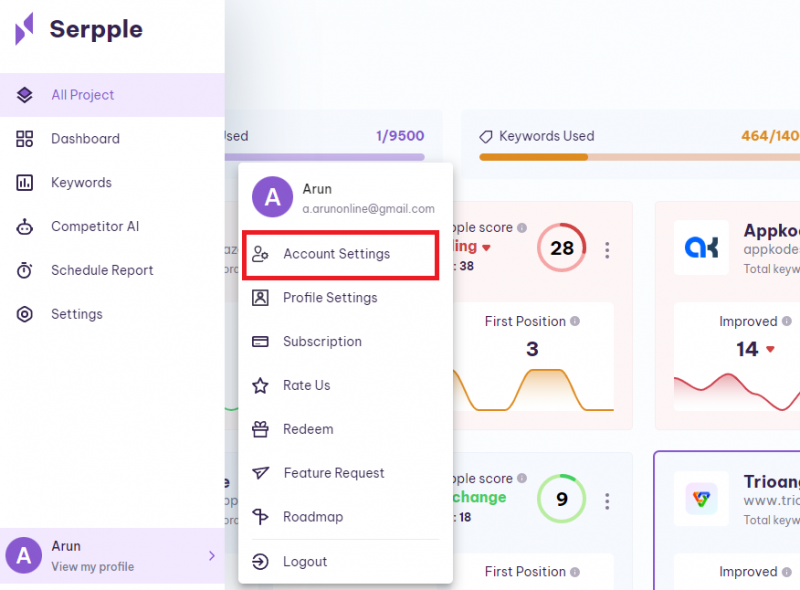Click the Schedule Report stopwatch icon
The width and height of the screenshot is (800, 590).
click(25, 271)
